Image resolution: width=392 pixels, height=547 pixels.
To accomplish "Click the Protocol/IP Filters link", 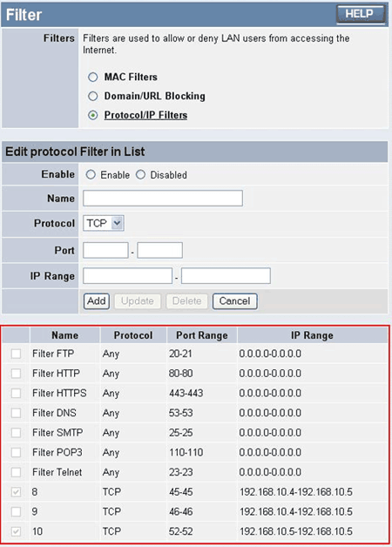I will (145, 115).
